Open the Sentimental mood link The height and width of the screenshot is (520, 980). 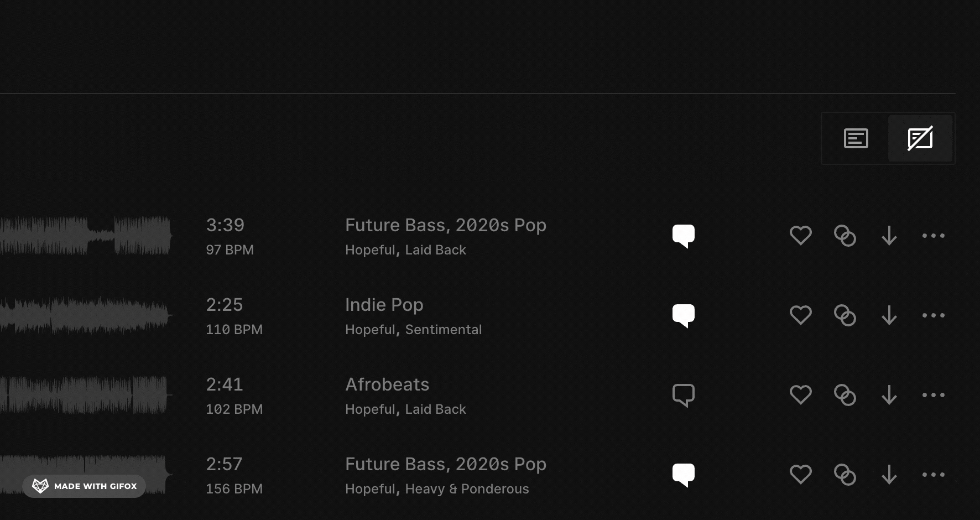click(443, 330)
